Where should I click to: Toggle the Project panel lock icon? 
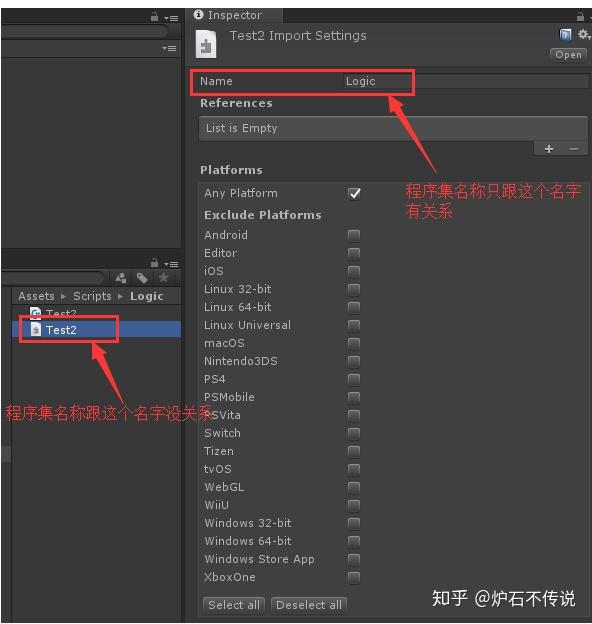coord(154,263)
